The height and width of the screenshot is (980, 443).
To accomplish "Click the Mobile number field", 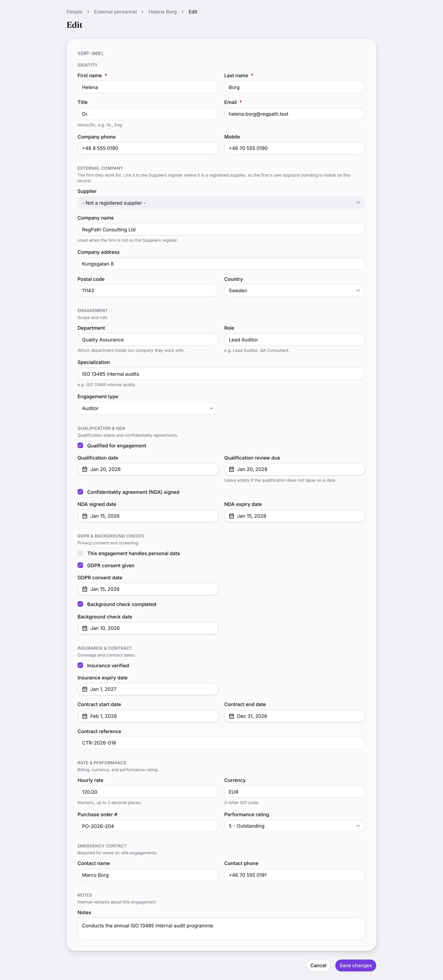I will [x=295, y=148].
